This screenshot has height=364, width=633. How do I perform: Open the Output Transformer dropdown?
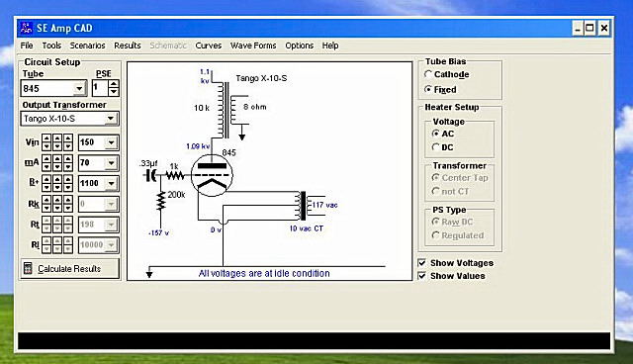coord(110,119)
